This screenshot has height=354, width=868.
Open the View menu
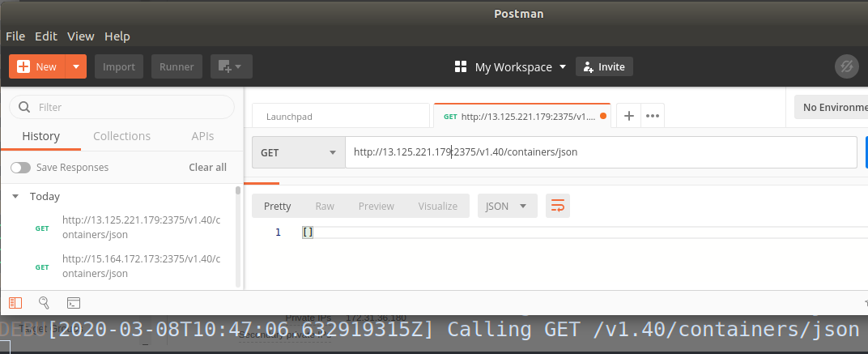[x=81, y=36]
